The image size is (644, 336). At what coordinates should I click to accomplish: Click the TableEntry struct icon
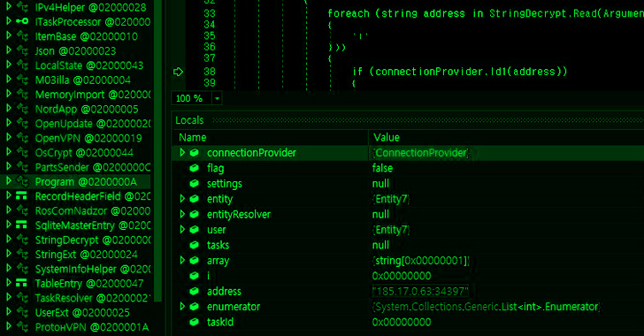pos(21,283)
